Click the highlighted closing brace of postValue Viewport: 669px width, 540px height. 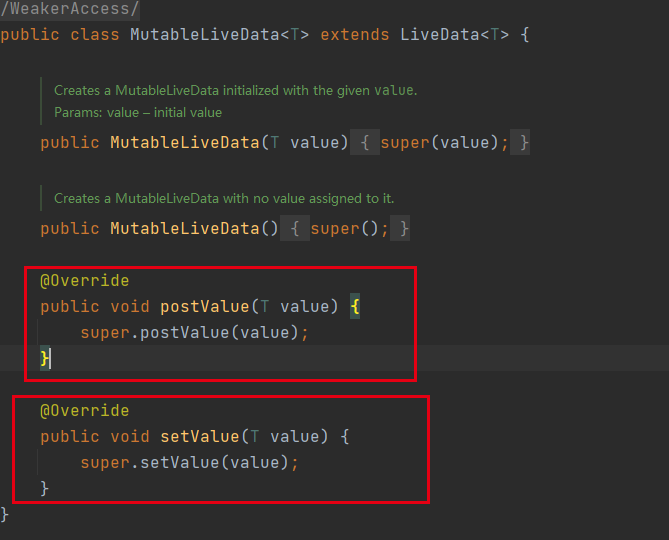[44, 358]
